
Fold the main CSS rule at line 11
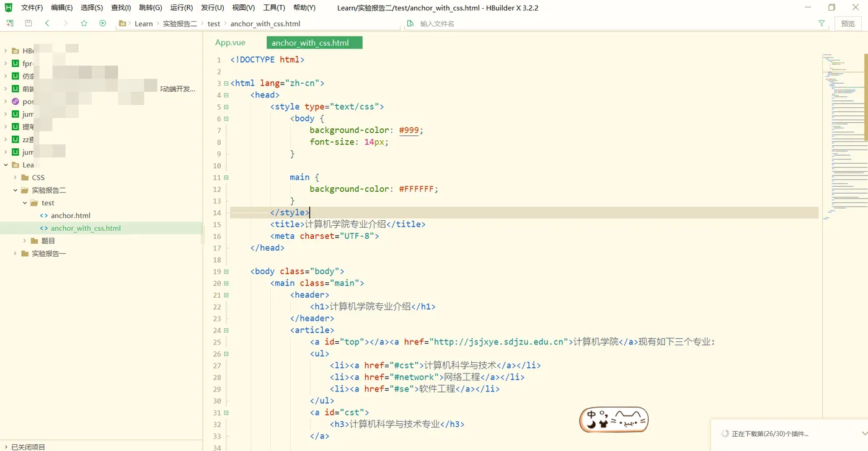tap(226, 177)
